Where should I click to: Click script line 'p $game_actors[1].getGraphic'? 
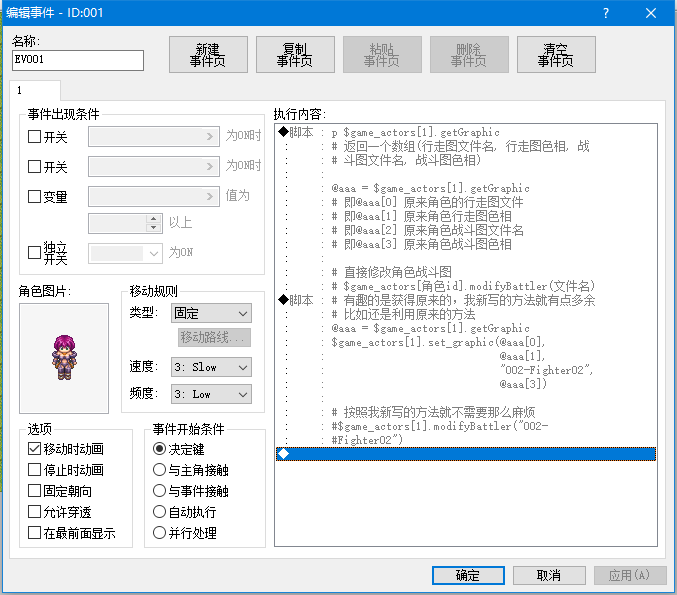[x=415, y=133]
